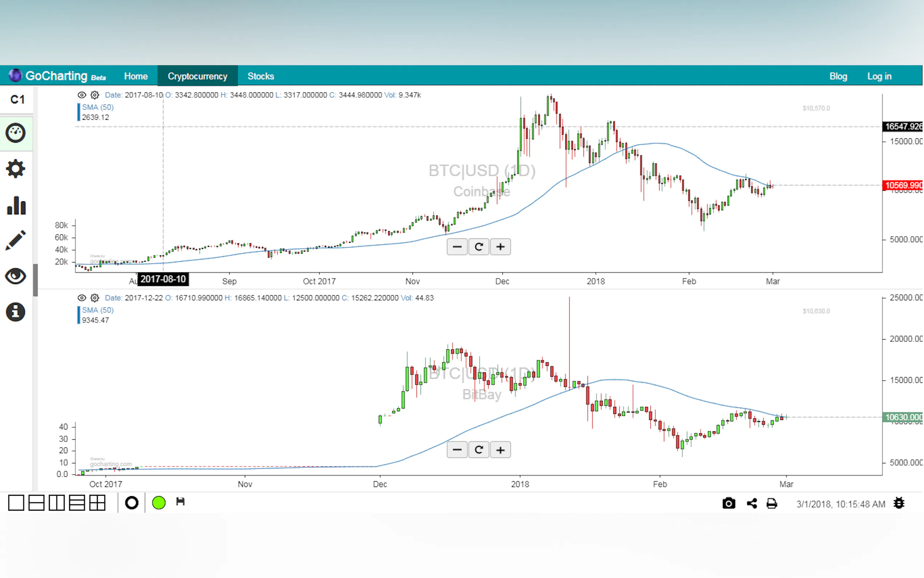The image size is (924, 578).
Task: Open gear settings for BitBay chart legend
Action: pos(95,298)
